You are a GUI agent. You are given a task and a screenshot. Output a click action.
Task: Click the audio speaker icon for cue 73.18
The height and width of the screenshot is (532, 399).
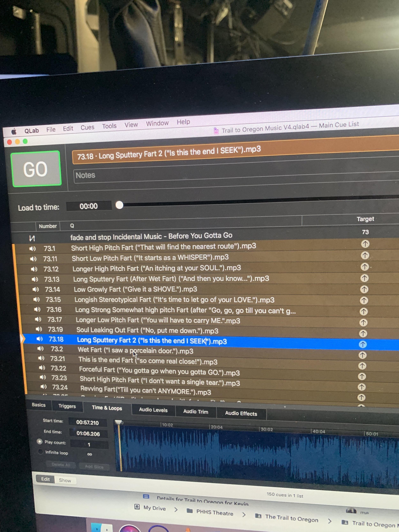[x=39, y=339]
